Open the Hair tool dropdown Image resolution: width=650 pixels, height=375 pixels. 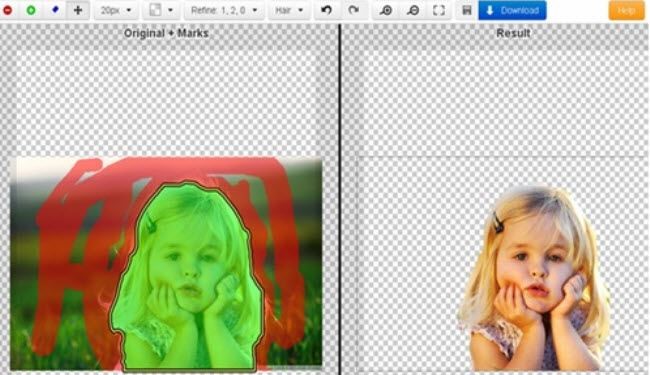pyautogui.click(x=289, y=10)
